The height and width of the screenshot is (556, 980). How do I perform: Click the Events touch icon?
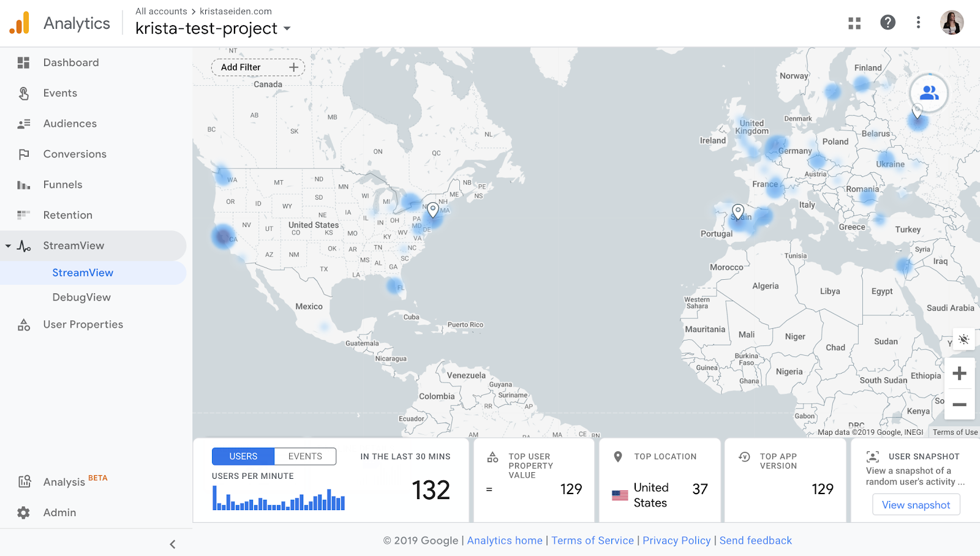(23, 93)
